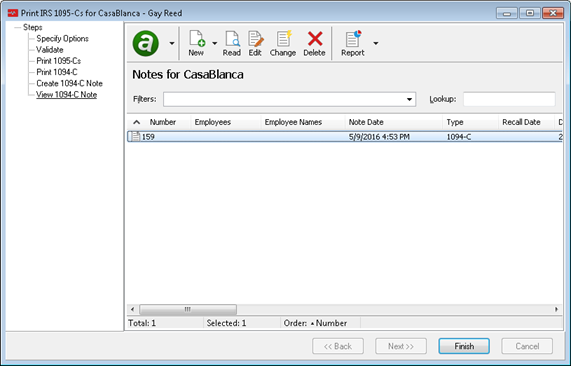This screenshot has width=571, height=366.
Task: Click the Employee Names column header
Action: click(293, 122)
